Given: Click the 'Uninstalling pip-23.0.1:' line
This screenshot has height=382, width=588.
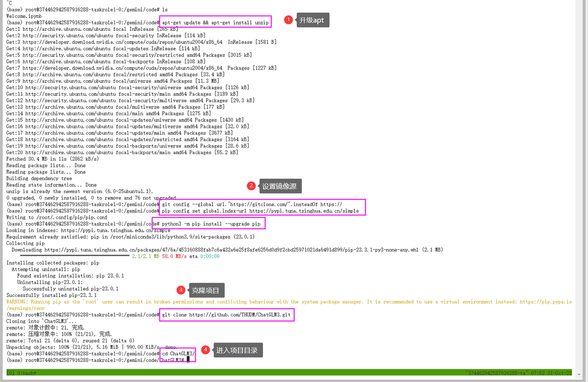Looking at the screenshot, I should pos(50,282).
